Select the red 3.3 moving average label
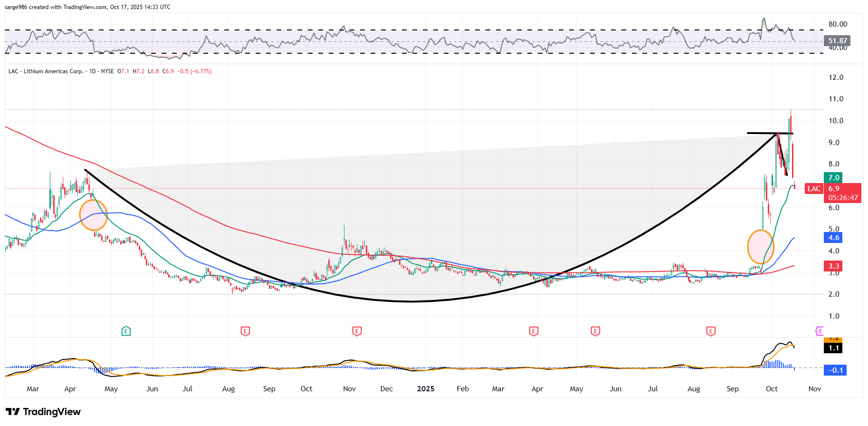 833,266
